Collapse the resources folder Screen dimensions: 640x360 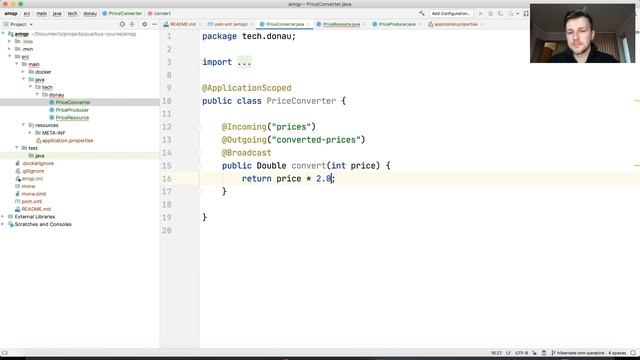pyautogui.click(x=23, y=125)
